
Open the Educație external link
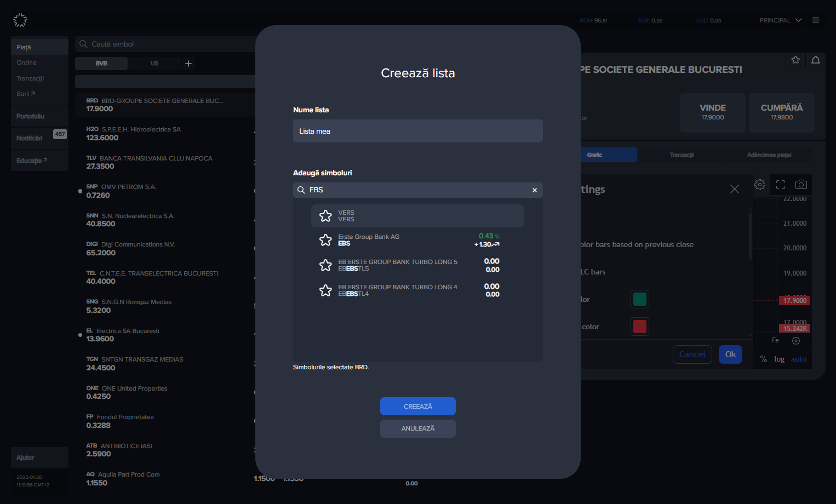pos(39,161)
